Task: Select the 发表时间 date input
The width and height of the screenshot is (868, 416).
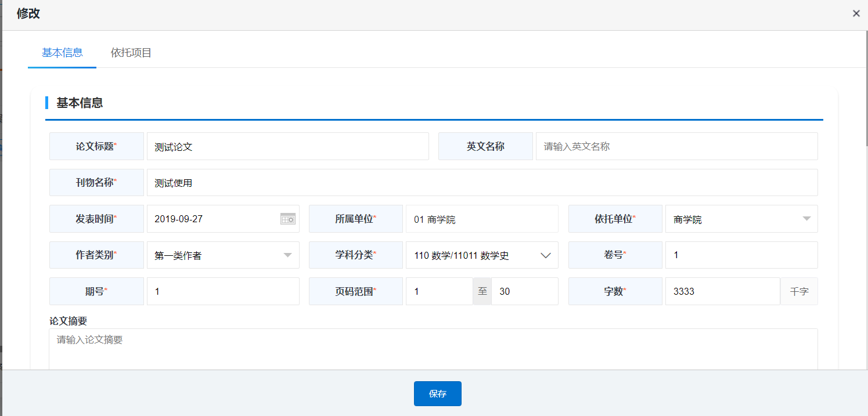Action: click(x=212, y=219)
